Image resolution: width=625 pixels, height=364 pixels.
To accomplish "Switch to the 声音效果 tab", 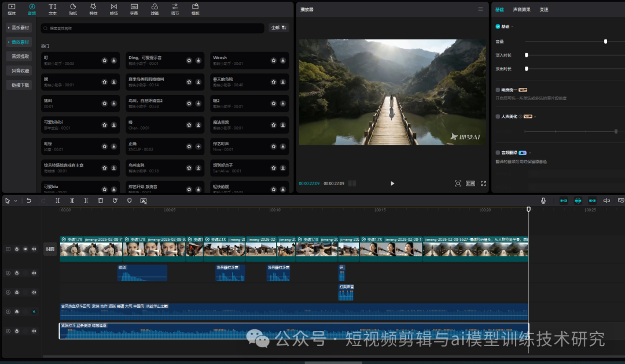I will pos(521,10).
